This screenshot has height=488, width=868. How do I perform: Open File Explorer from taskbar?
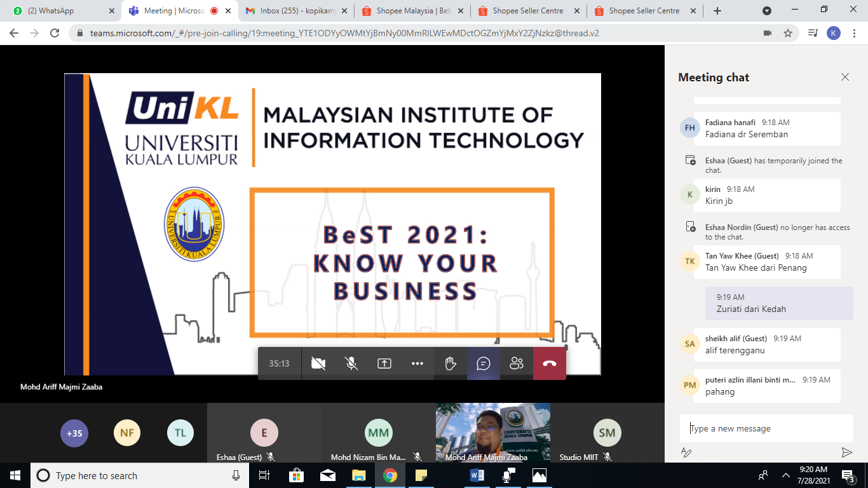(x=359, y=475)
